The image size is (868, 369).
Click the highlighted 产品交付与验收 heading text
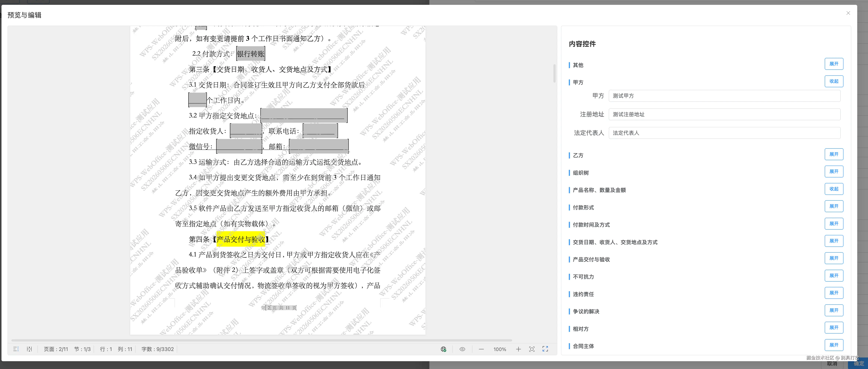click(x=241, y=239)
